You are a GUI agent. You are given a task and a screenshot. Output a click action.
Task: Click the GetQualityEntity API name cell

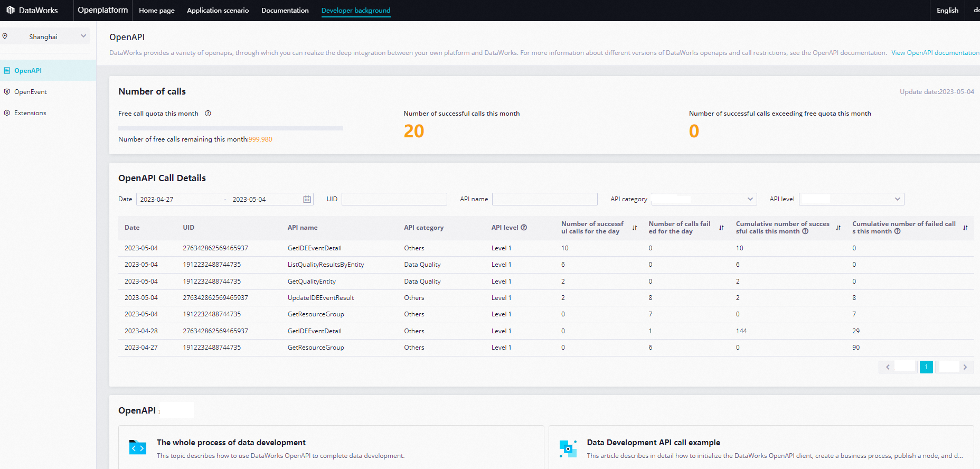tap(312, 282)
